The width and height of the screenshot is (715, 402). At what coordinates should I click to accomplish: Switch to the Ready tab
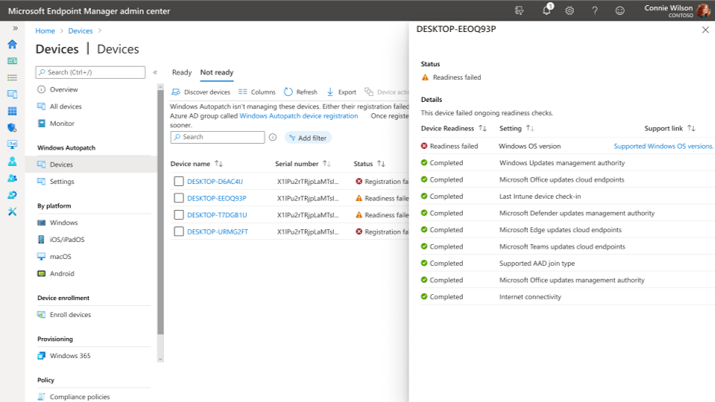(181, 72)
